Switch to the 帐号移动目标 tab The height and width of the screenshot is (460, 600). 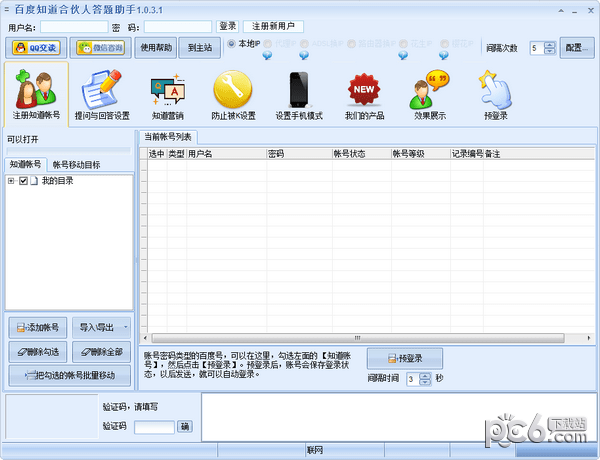pos(76,165)
